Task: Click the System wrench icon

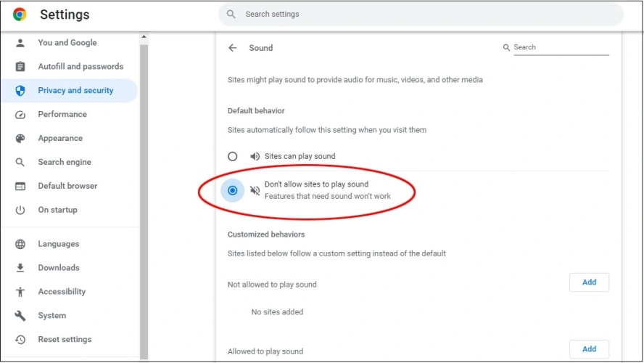Action: pos(20,316)
